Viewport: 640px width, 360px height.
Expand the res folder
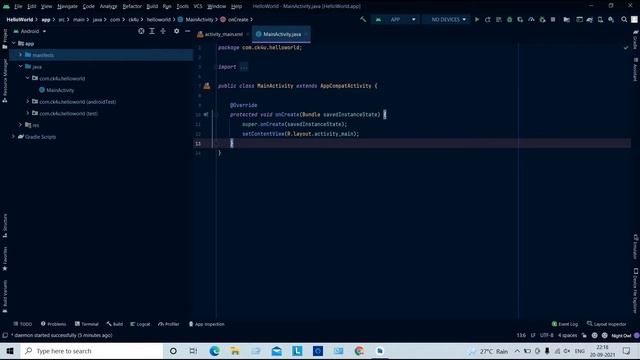20,125
